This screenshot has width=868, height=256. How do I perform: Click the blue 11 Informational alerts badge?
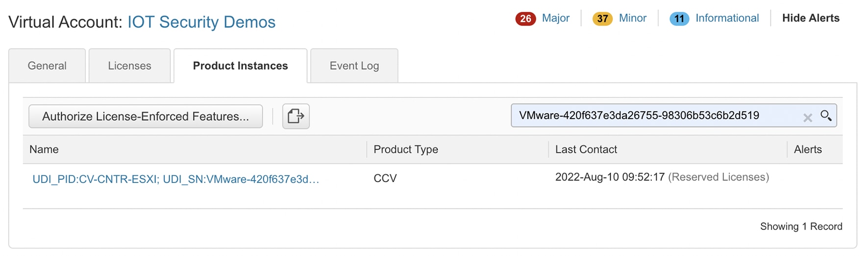coord(679,19)
